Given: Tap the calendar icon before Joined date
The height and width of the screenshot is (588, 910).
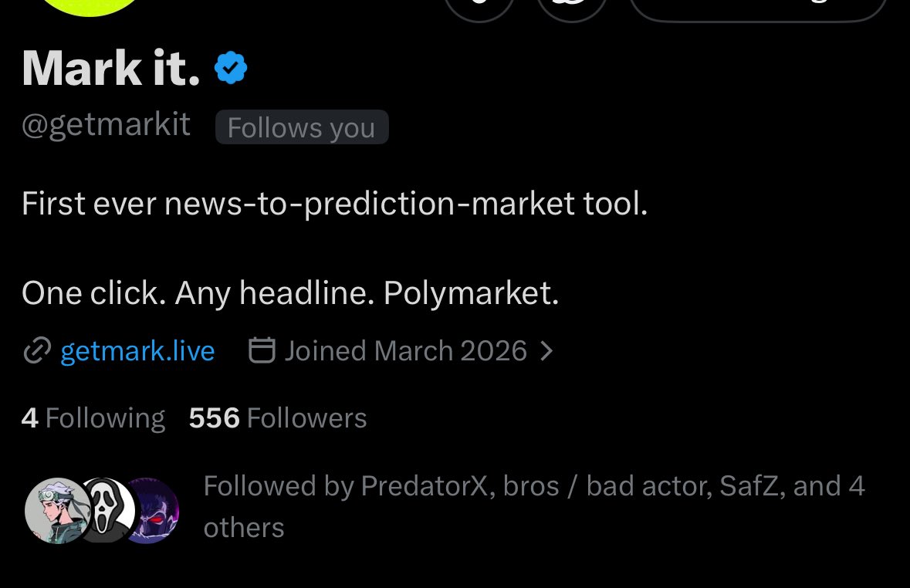Looking at the screenshot, I should (262, 350).
